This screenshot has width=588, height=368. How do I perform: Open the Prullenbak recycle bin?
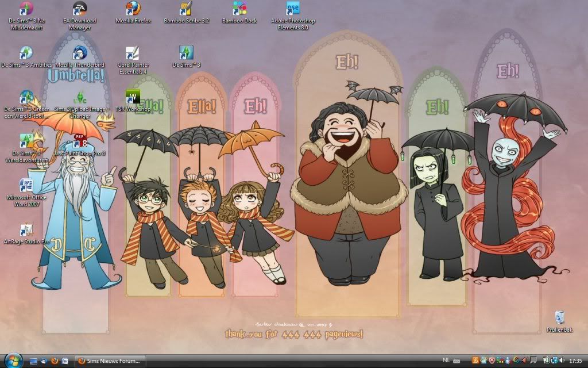coord(559,322)
